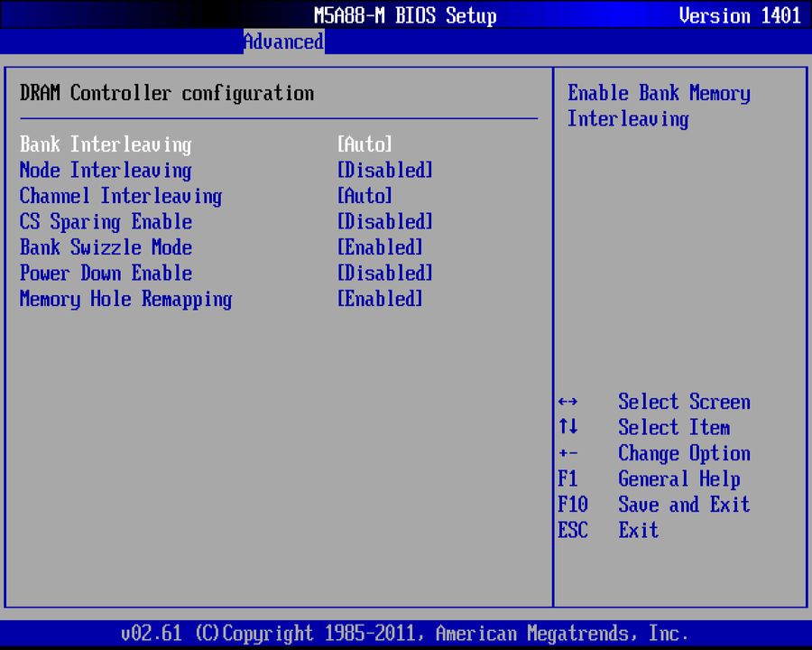
Task: Click the American Megatrends copyright footer
Action: 404,634
